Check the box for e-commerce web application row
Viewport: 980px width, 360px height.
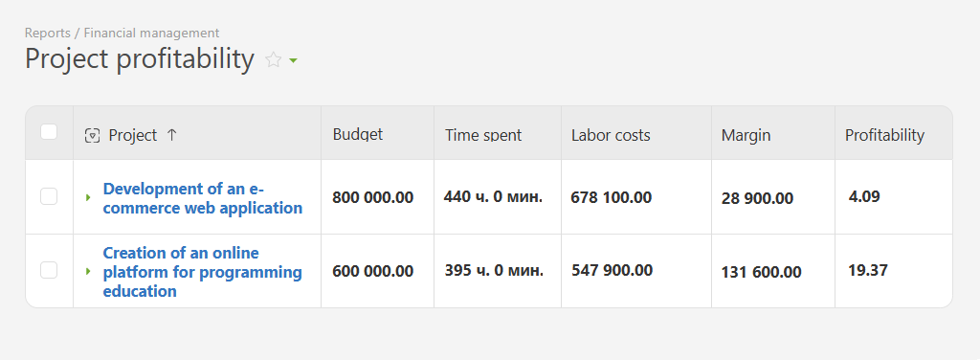click(49, 196)
